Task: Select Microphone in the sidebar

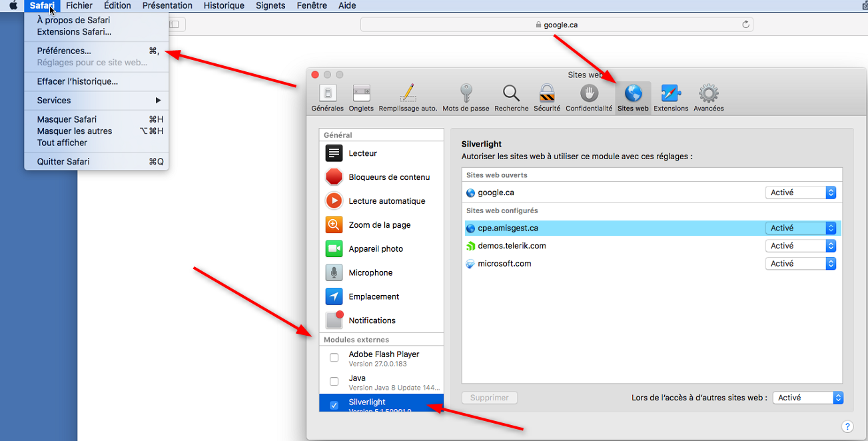Action: (x=381, y=272)
